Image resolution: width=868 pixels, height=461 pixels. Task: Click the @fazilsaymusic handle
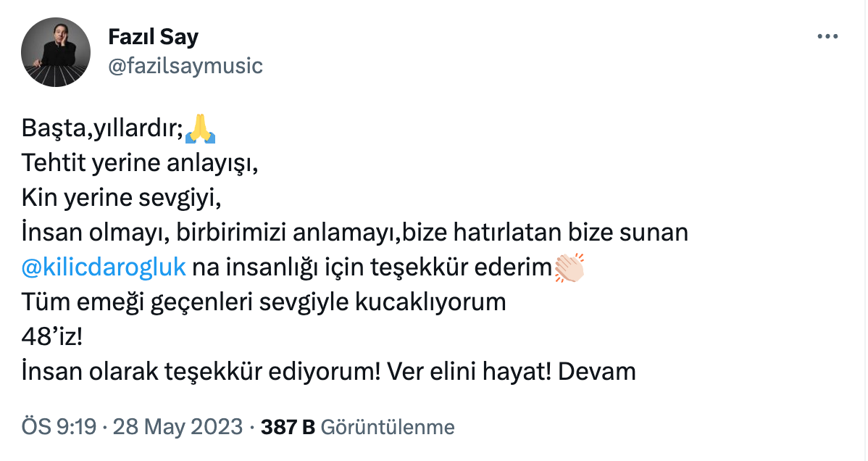pos(185,66)
